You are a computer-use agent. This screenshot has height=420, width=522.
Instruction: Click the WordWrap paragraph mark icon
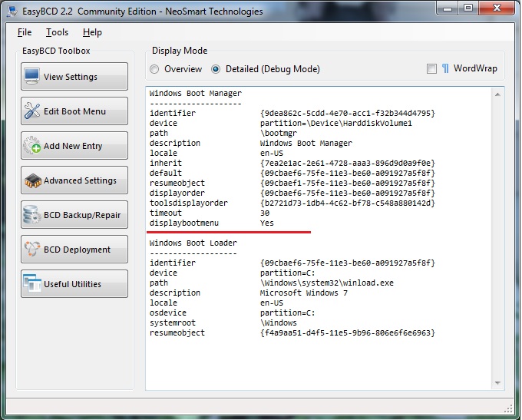pos(445,68)
